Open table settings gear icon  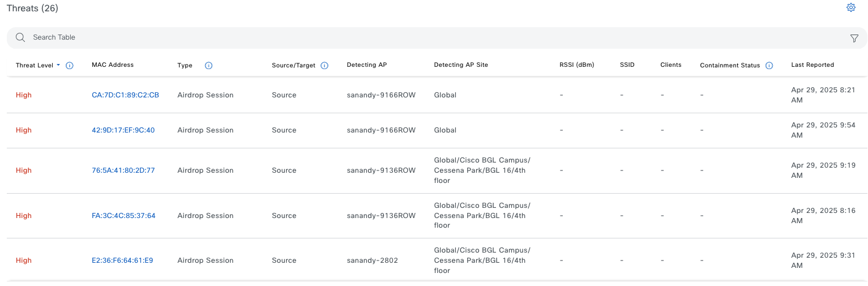tap(850, 8)
